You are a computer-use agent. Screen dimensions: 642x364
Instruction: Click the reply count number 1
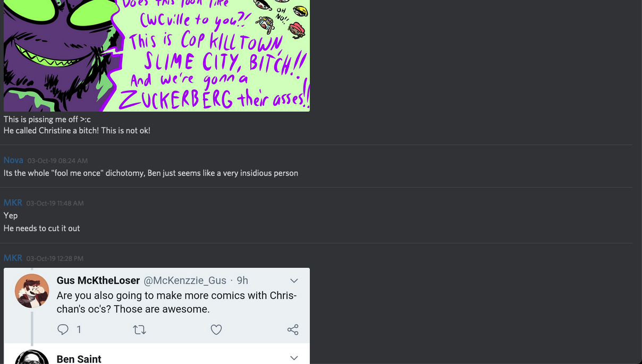[x=79, y=330]
